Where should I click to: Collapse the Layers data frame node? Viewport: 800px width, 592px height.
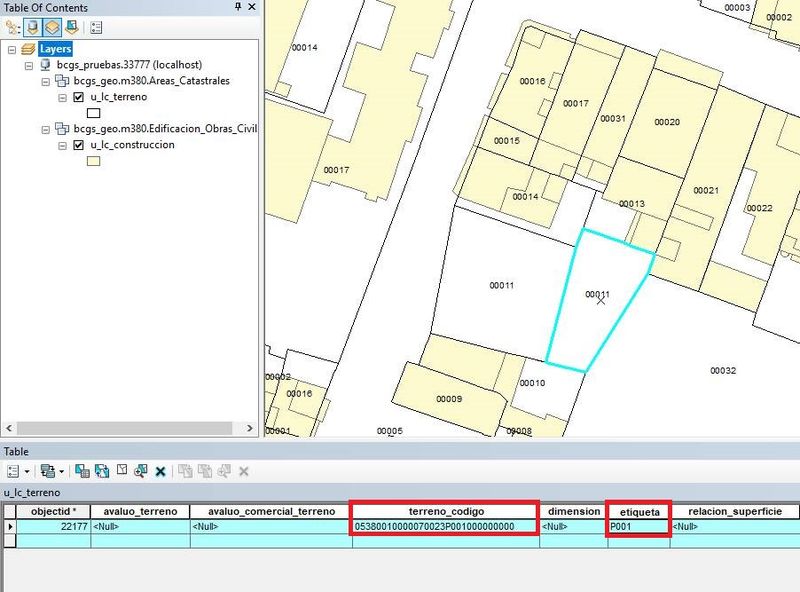(12, 50)
